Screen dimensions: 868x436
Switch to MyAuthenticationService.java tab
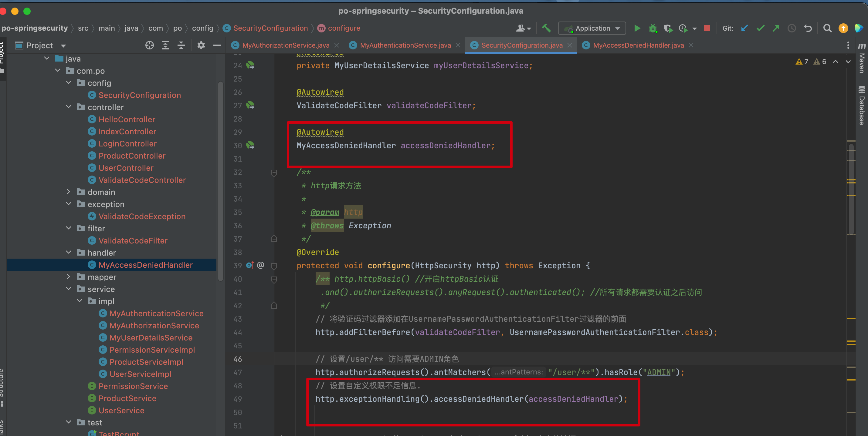405,45
